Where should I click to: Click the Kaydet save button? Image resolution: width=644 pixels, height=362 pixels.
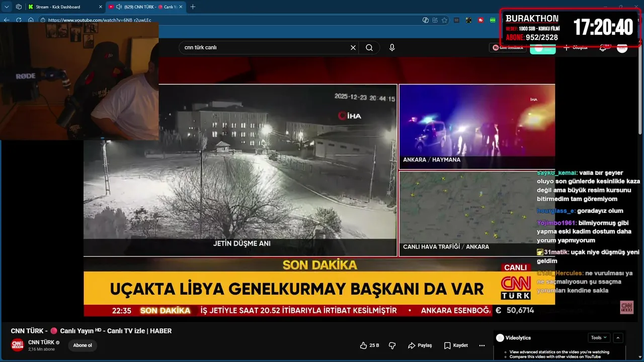456,345
